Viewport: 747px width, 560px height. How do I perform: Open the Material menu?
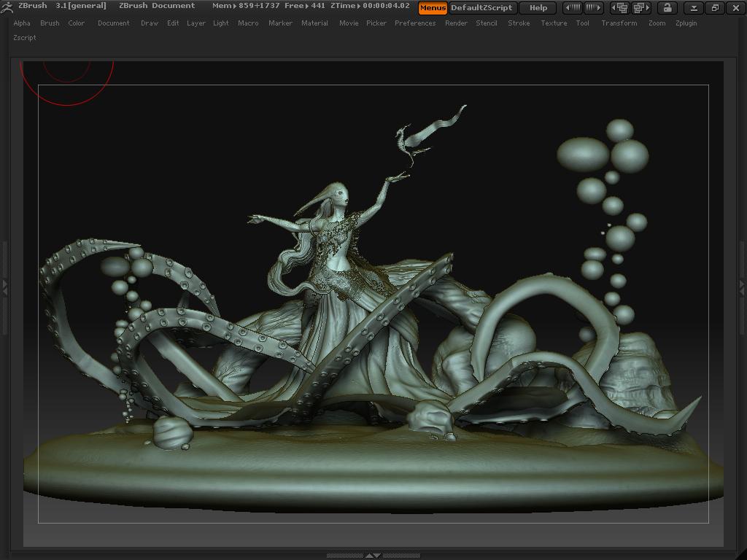pyautogui.click(x=314, y=23)
